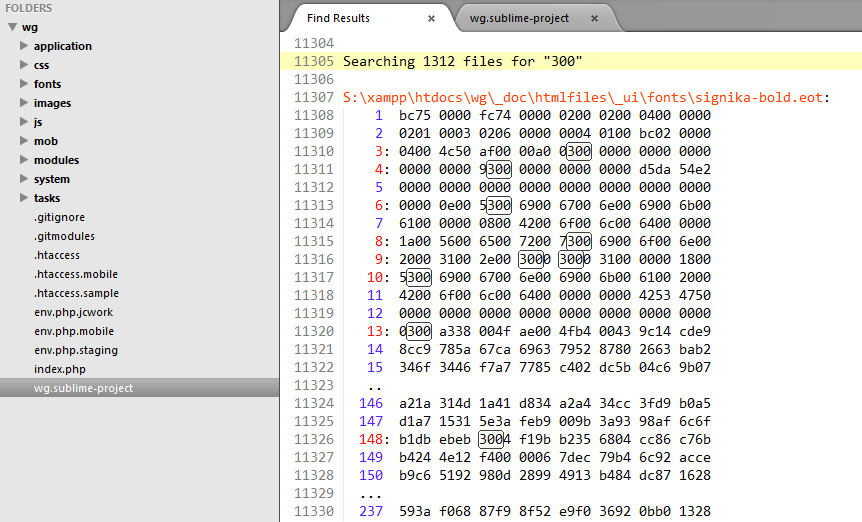Image resolution: width=862 pixels, height=522 pixels.
Task: Select the Find Results tab
Action: 338,18
